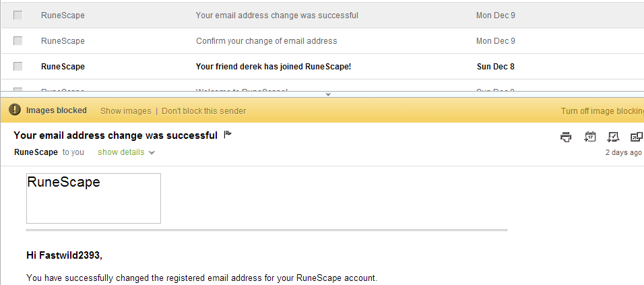This screenshot has width=644, height=285.
Task: Click the RuneScape sender name in message header
Action: pos(36,152)
